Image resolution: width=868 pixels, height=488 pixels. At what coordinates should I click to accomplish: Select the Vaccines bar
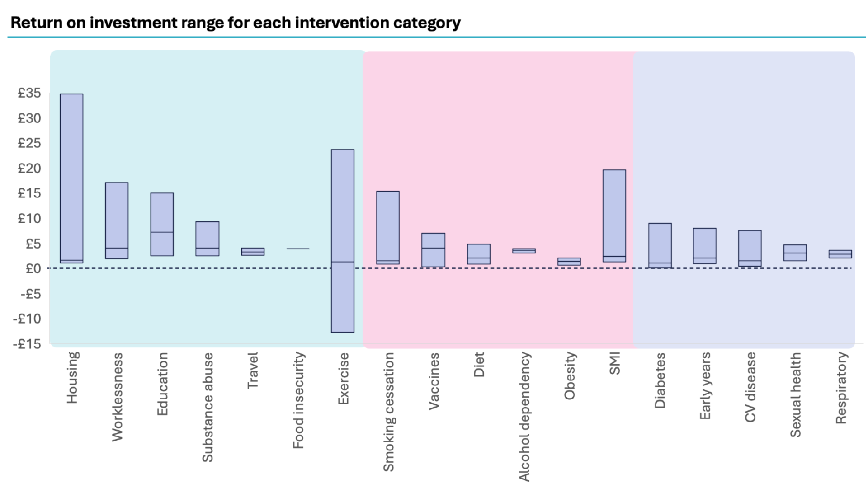(433, 250)
